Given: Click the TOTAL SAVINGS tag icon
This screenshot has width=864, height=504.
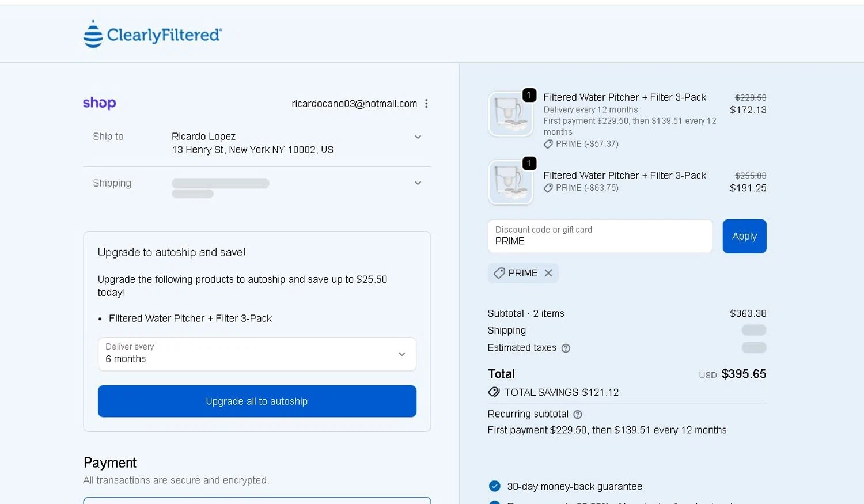Looking at the screenshot, I should 494,392.
